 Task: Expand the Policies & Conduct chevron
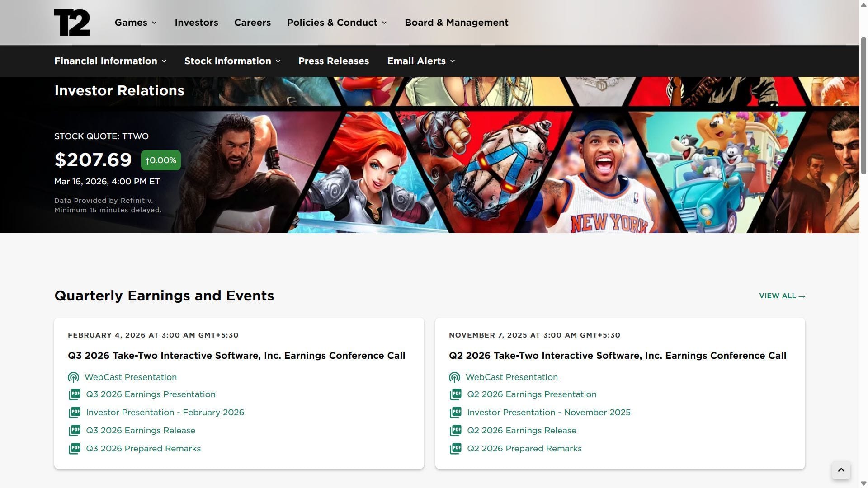tap(384, 23)
